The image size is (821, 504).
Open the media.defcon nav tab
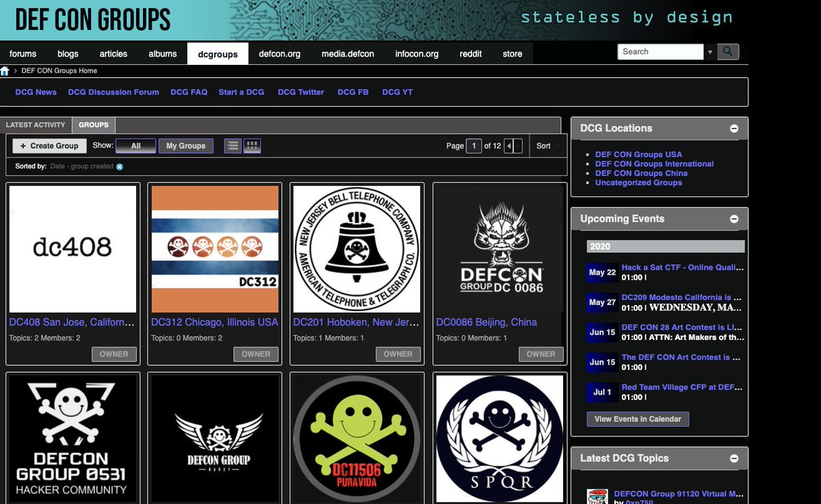click(348, 54)
